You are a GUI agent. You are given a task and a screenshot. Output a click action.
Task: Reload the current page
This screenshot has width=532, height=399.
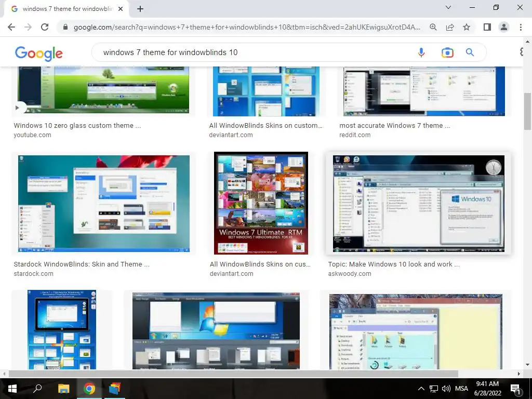point(45,27)
